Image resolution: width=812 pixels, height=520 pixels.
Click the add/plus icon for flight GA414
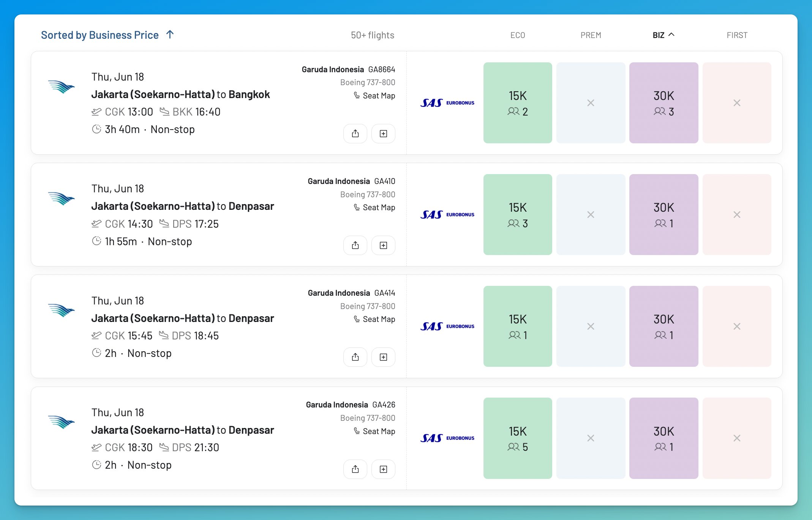(x=383, y=357)
